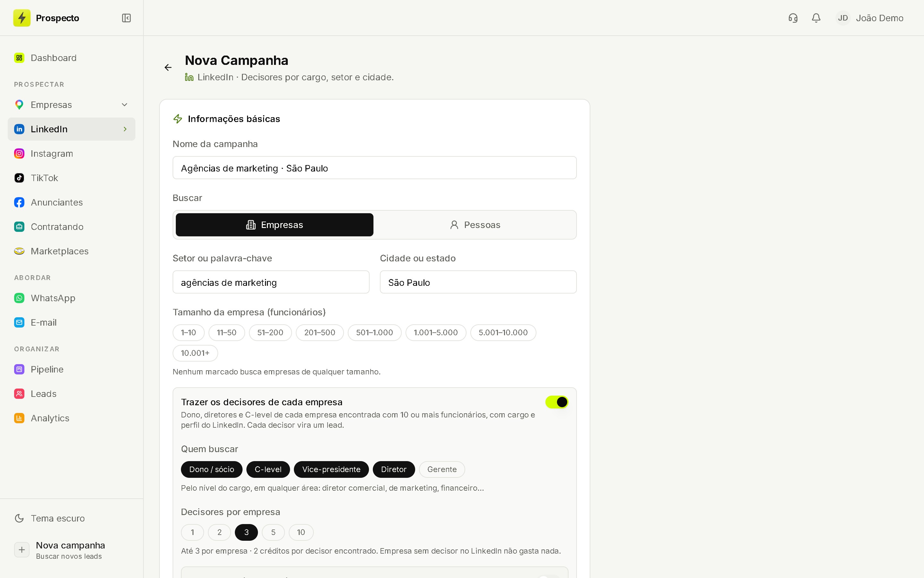The image size is (924, 578).
Task: Click the Contratando briefcase icon
Action: coord(19,227)
